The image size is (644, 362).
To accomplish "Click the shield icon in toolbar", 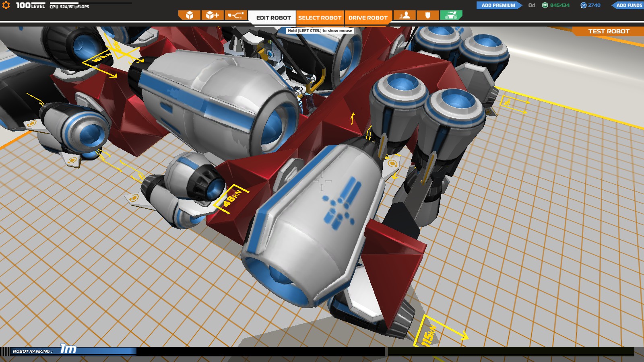I will (x=428, y=15).
